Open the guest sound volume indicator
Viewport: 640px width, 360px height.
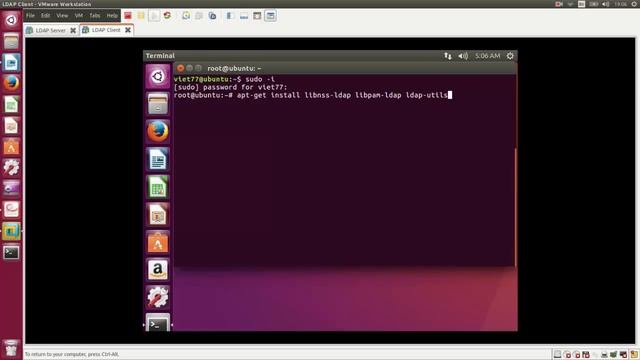[463, 56]
